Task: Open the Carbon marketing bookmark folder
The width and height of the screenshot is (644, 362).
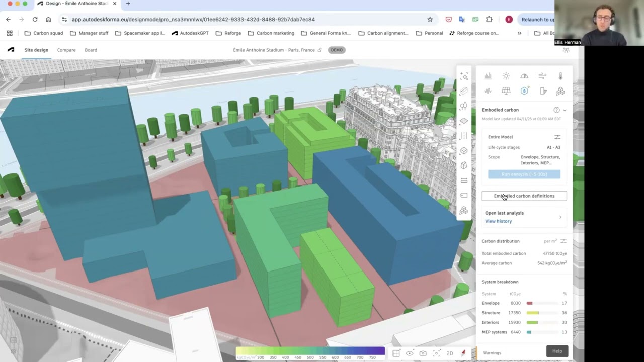Action: point(271,33)
